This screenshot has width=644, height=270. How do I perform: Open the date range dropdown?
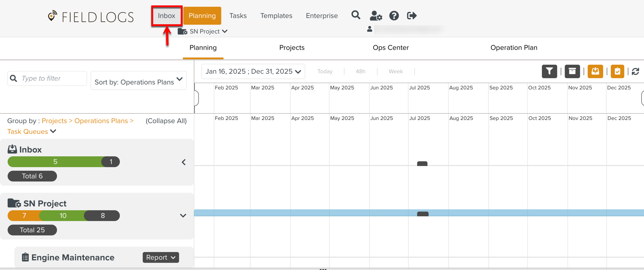click(253, 71)
